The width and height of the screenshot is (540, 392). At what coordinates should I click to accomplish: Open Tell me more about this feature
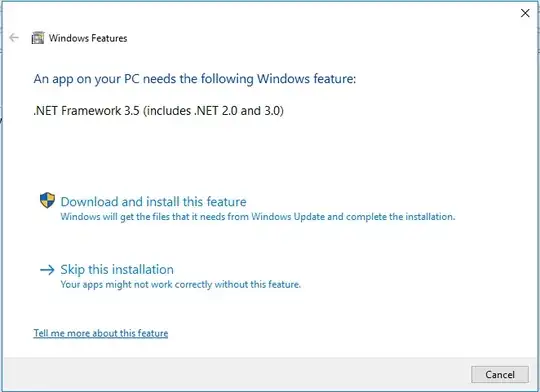pyautogui.click(x=101, y=333)
